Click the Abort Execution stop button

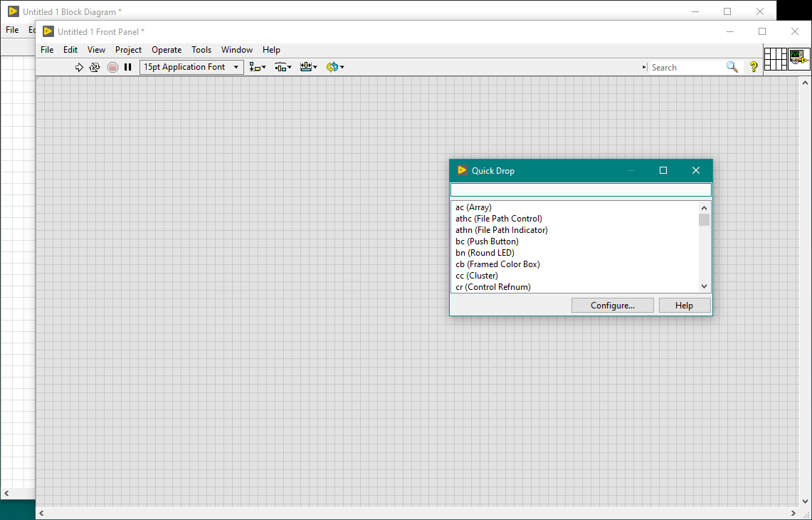112,67
